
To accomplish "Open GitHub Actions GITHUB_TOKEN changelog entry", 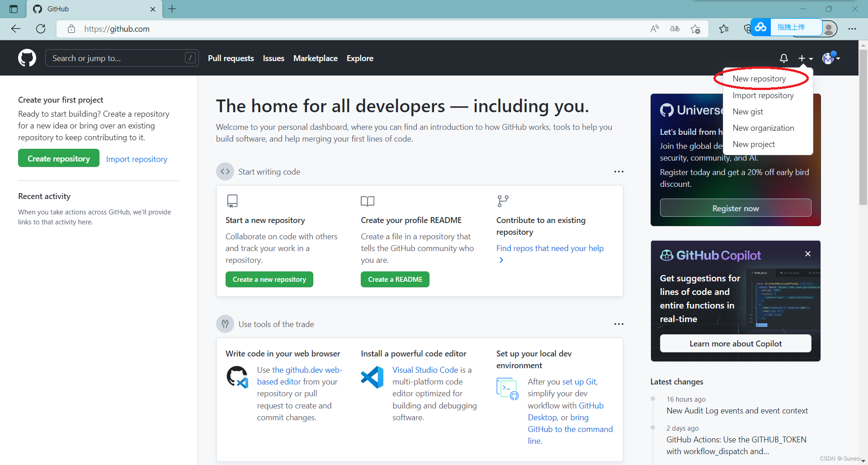I will pyautogui.click(x=736, y=446).
